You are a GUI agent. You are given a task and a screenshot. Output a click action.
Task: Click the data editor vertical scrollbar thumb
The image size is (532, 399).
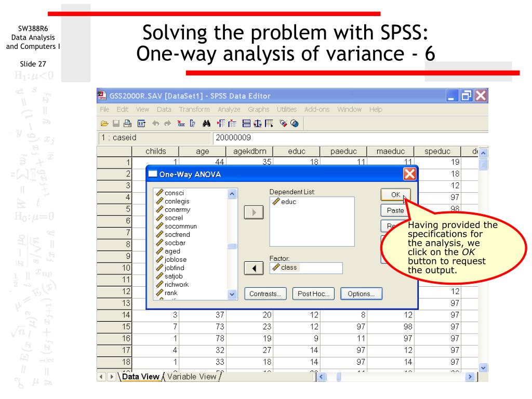click(483, 165)
